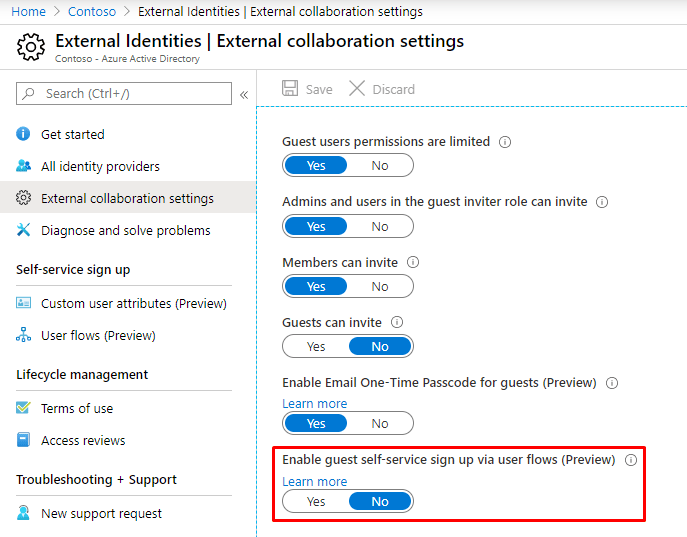This screenshot has width=687, height=537.
Task: Click the Access reviews icon
Action: [24, 440]
